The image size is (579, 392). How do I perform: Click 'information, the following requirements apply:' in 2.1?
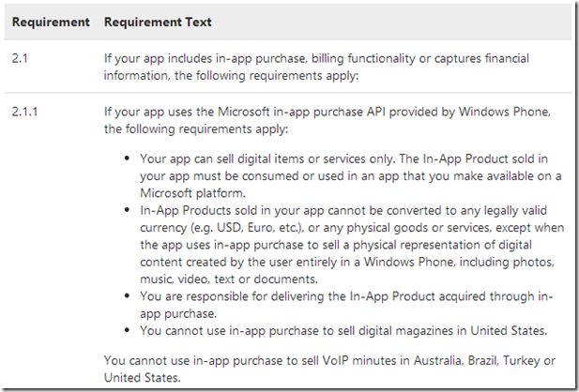point(231,76)
